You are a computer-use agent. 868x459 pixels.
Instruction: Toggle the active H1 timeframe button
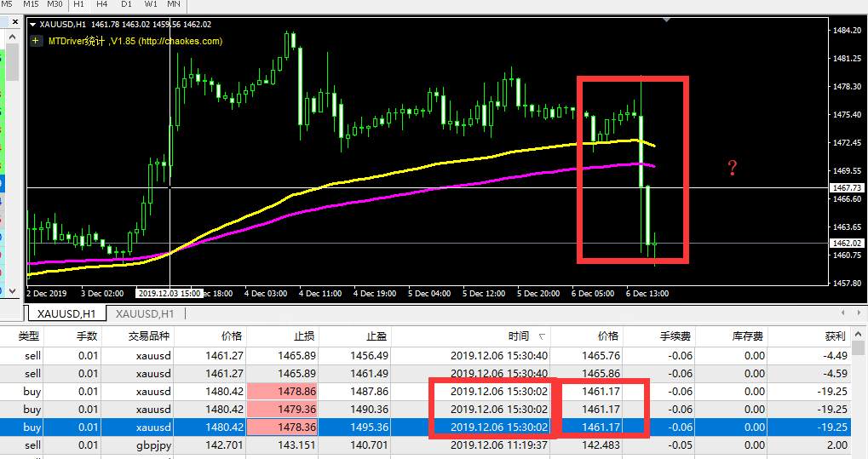tap(78, 4)
